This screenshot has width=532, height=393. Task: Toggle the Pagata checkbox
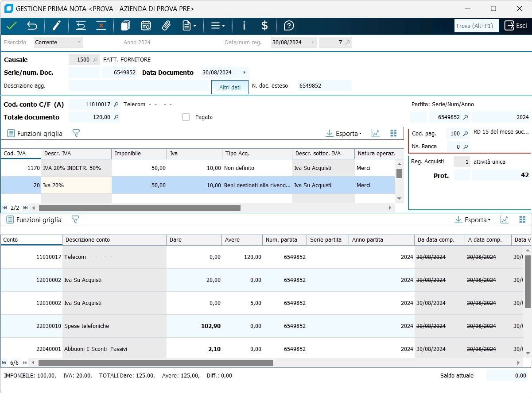pyautogui.click(x=186, y=117)
